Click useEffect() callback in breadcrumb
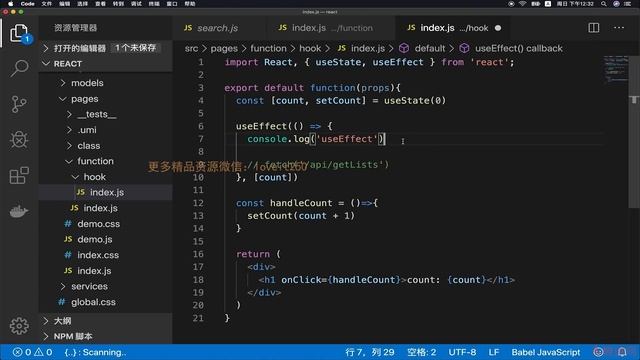The width and height of the screenshot is (640, 360). [518, 48]
